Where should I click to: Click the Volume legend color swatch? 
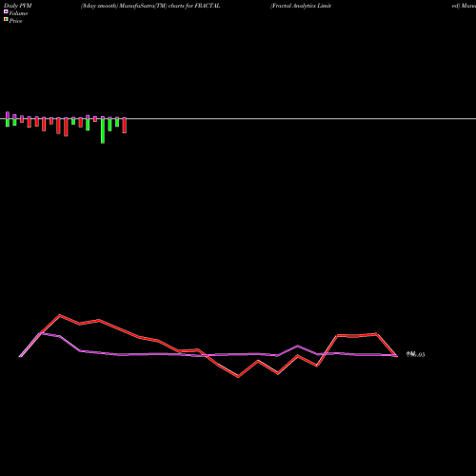(x=6, y=11)
